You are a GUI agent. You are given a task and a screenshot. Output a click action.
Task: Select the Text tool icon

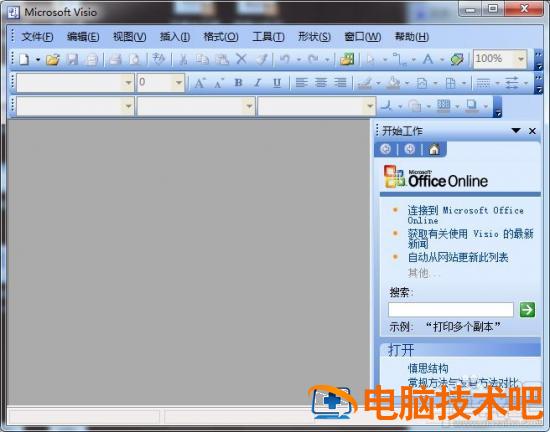(x=428, y=59)
